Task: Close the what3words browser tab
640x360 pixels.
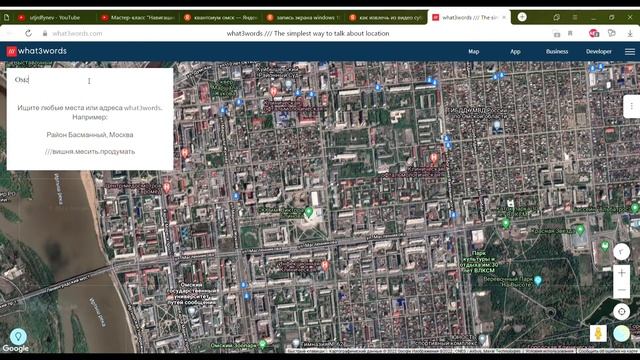Action: coord(504,18)
